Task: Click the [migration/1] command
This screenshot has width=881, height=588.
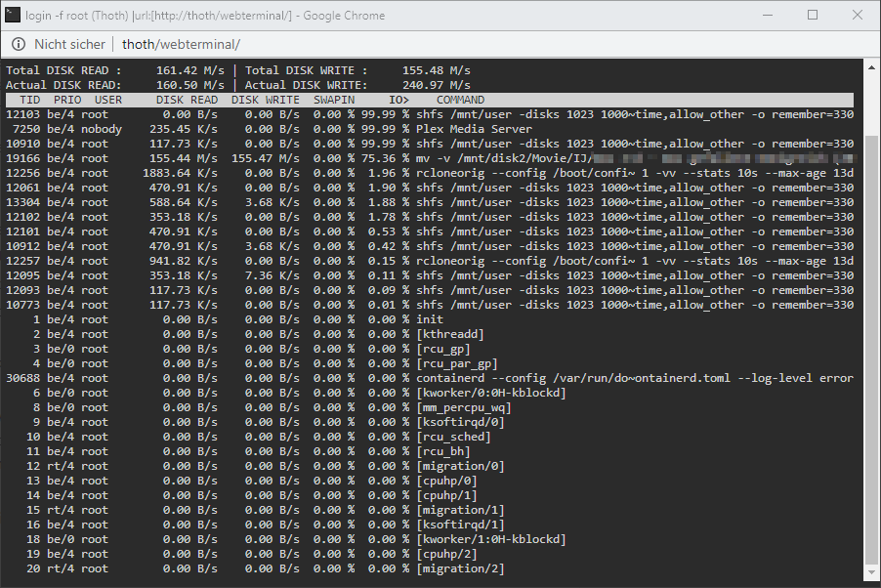Action: tap(460, 510)
